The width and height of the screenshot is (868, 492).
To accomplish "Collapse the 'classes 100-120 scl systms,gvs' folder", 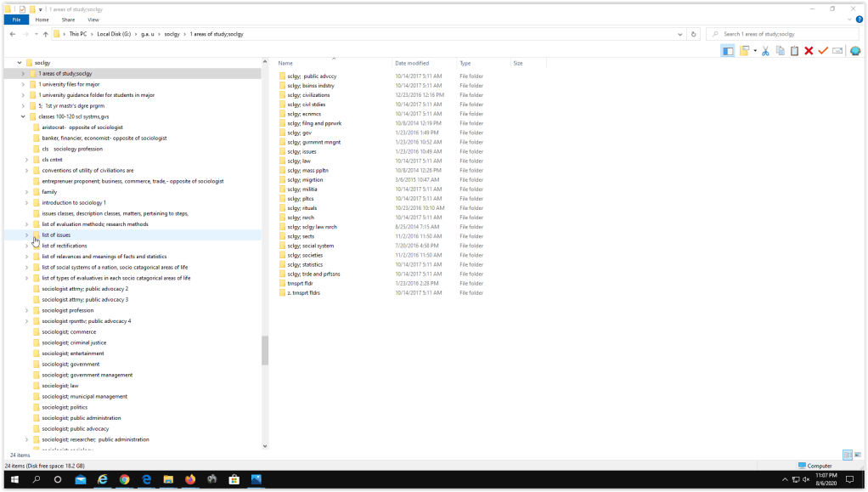I will (x=23, y=116).
